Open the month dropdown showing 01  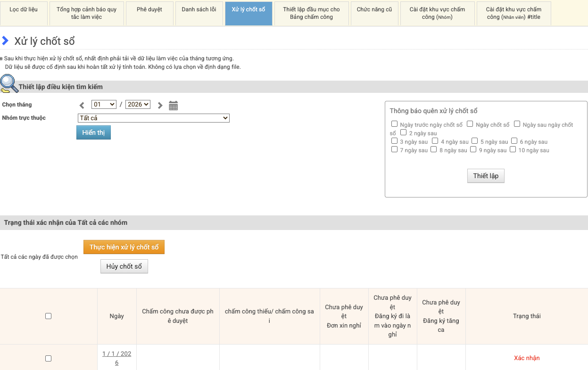pyautogui.click(x=104, y=105)
